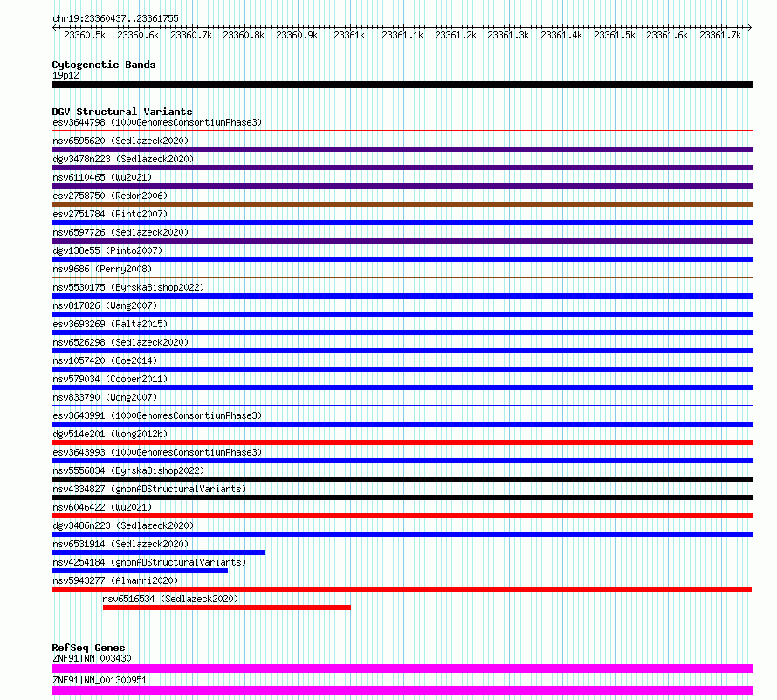The width and height of the screenshot is (777, 700).
Task: Select the nsv833790 (Wong2007) label
Action: coord(105,397)
